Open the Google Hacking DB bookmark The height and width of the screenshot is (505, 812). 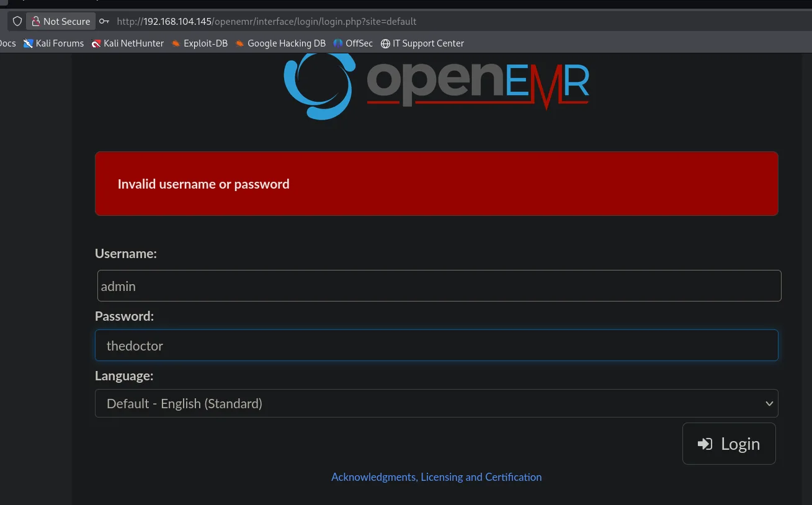(x=280, y=43)
